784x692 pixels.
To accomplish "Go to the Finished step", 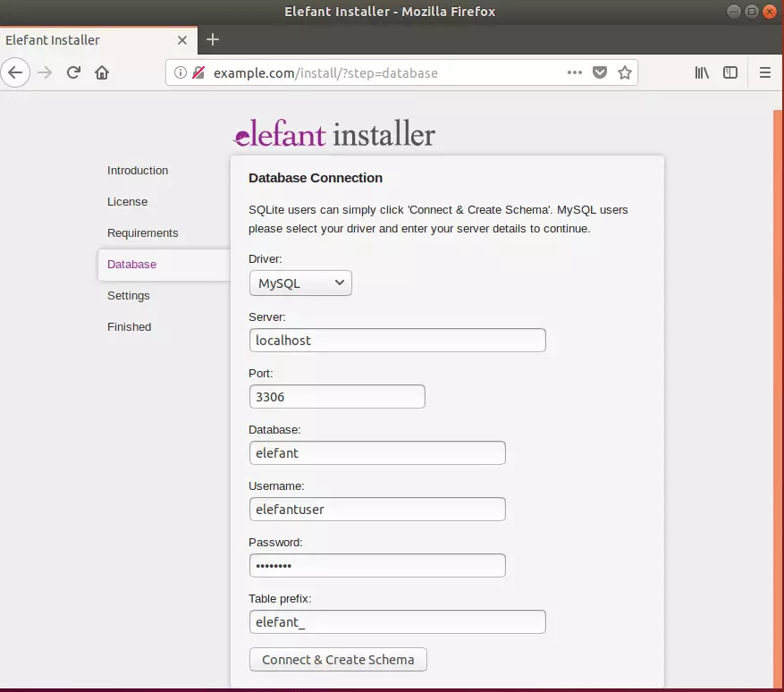I will pyautogui.click(x=129, y=327).
